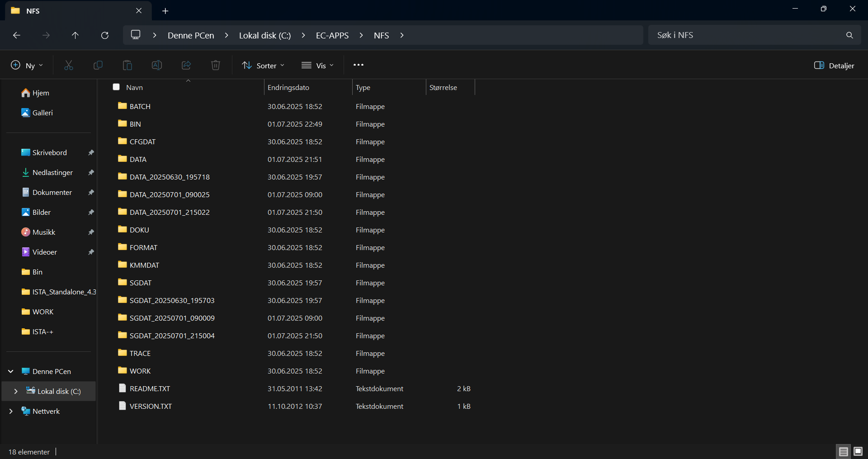Jump to EC-APPS in the breadcrumb
The height and width of the screenshot is (459, 868).
click(x=332, y=35)
